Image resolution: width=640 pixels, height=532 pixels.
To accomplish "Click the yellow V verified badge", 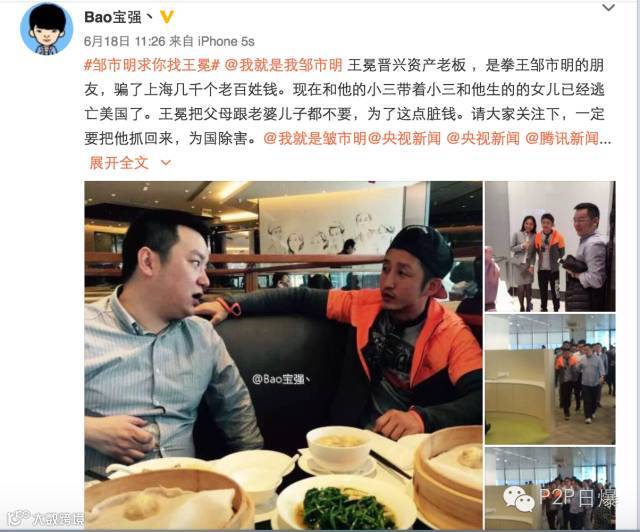I will click(167, 17).
